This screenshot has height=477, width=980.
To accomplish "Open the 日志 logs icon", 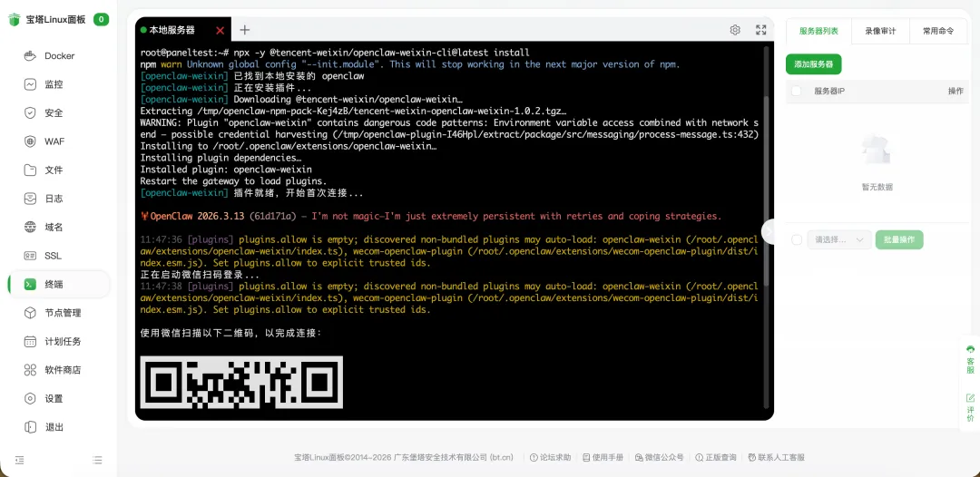I will click(x=30, y=199).
